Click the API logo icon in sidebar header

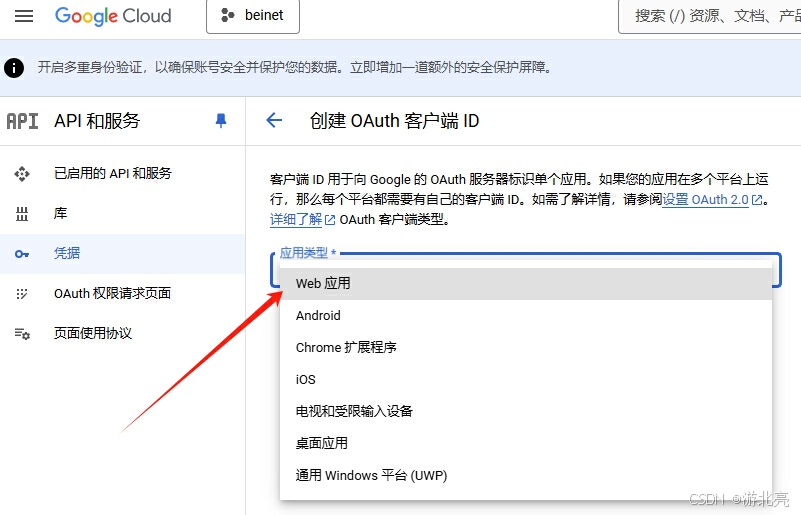tap(22, 121)
